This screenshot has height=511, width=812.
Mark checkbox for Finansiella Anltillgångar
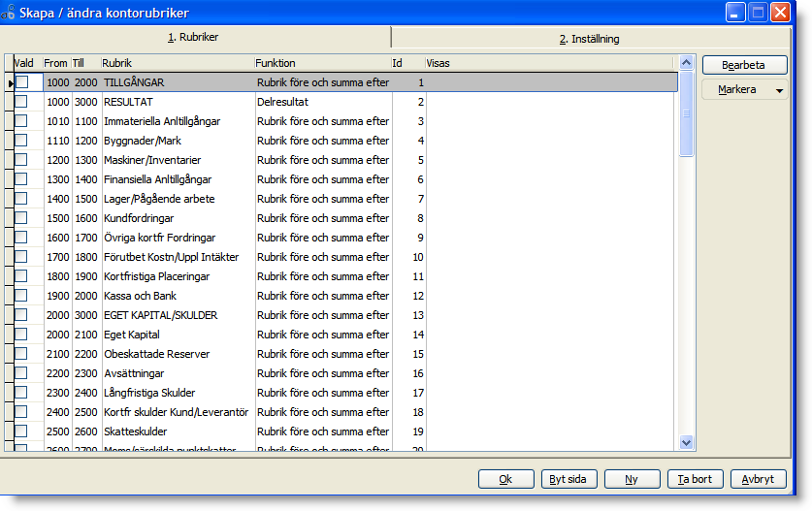[x=21, y=179]
